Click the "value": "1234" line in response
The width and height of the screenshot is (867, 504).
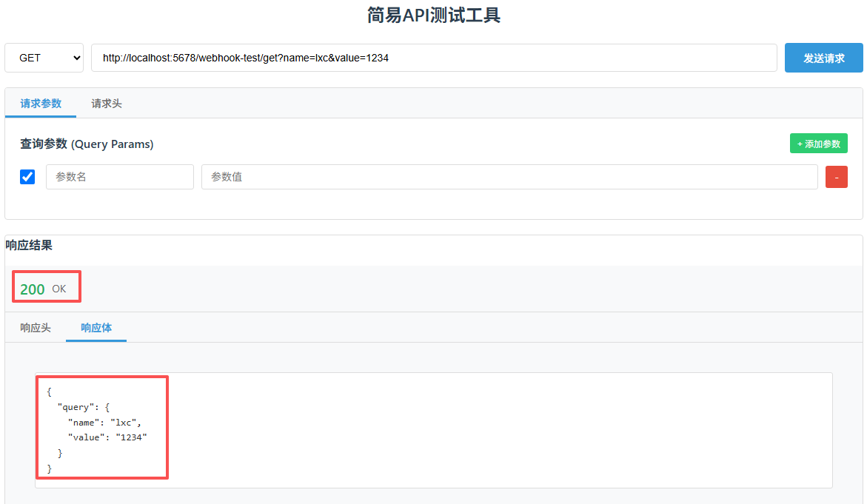point(107,437)
